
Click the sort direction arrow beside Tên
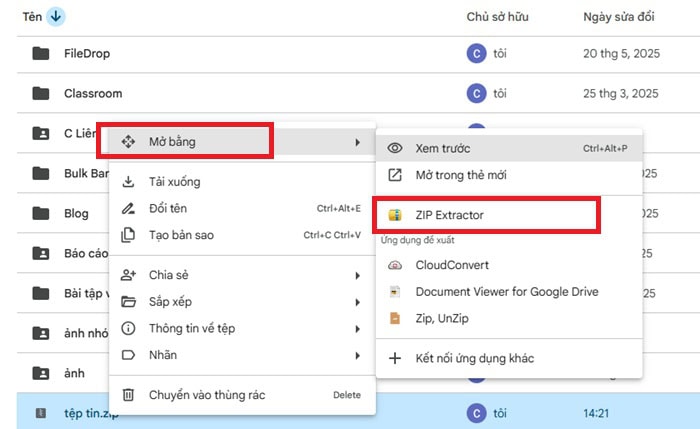coord(56,17)
